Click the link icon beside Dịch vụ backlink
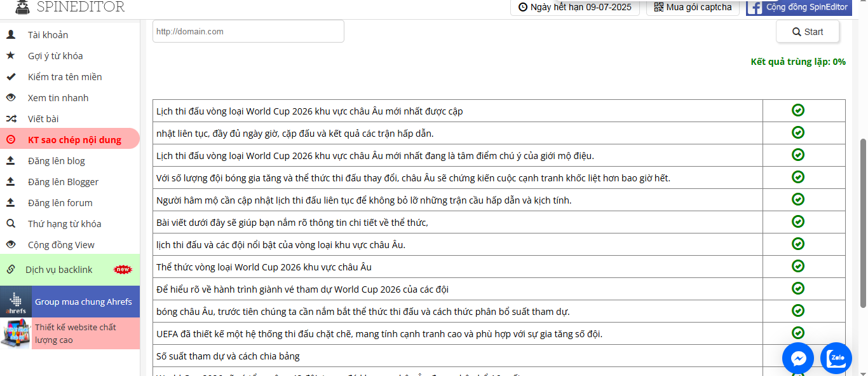 click(11, 269)
